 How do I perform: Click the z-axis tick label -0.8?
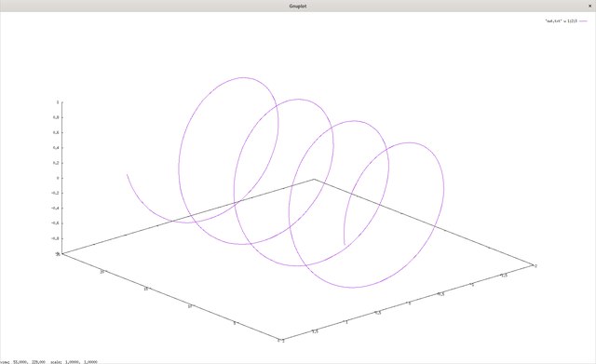pyautogui.click(x=55, y=238)
